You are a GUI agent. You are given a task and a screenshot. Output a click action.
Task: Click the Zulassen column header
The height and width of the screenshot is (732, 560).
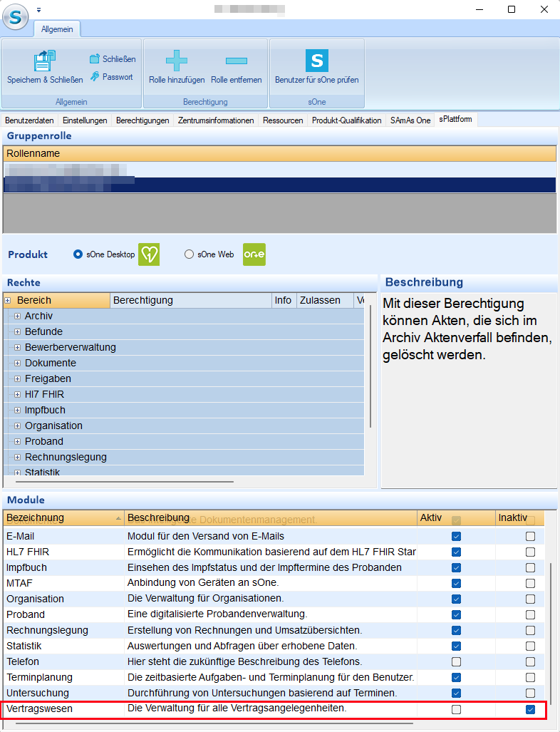(x=325, y=301)
